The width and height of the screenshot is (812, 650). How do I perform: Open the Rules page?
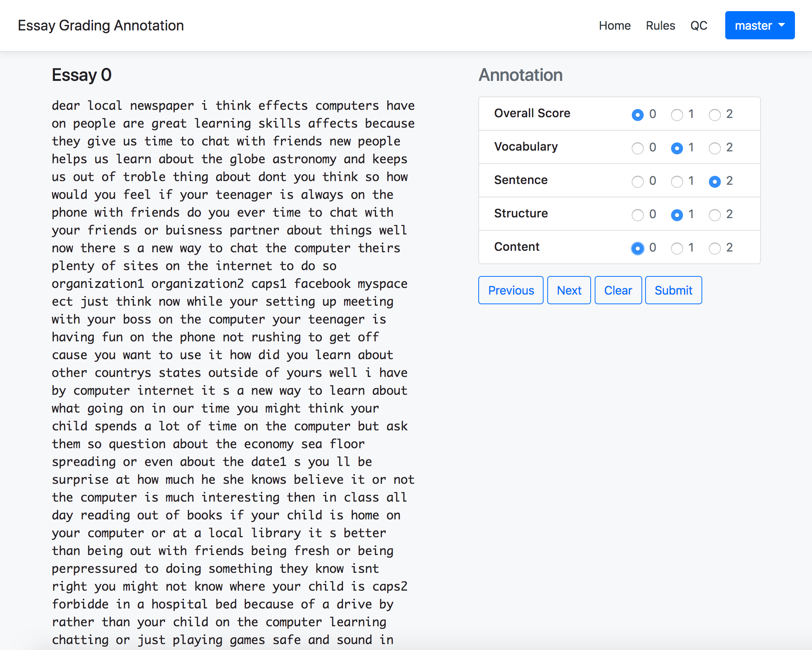coord(660,26)
